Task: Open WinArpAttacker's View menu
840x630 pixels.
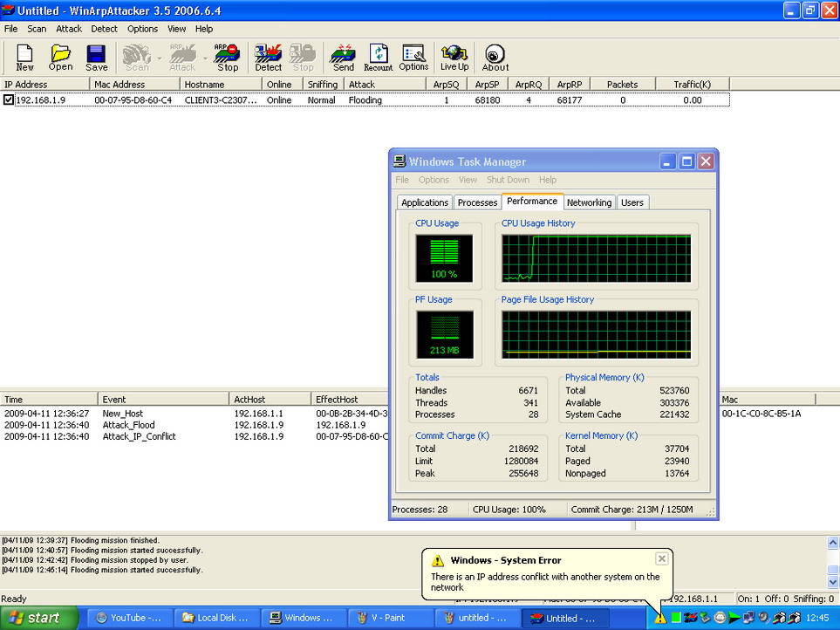Action: 176,29
